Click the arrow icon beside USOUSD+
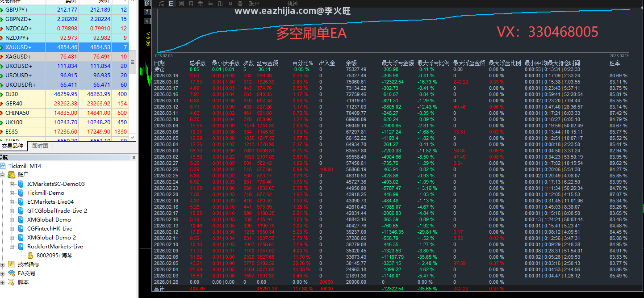 click(x=2, y=76)
